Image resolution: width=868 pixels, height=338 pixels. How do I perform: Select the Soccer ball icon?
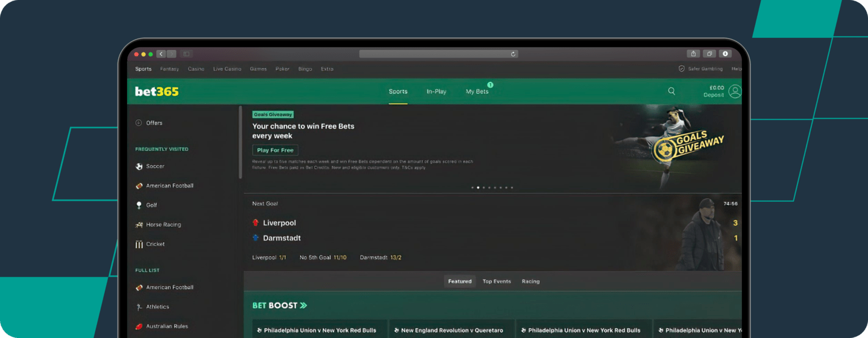139,166
